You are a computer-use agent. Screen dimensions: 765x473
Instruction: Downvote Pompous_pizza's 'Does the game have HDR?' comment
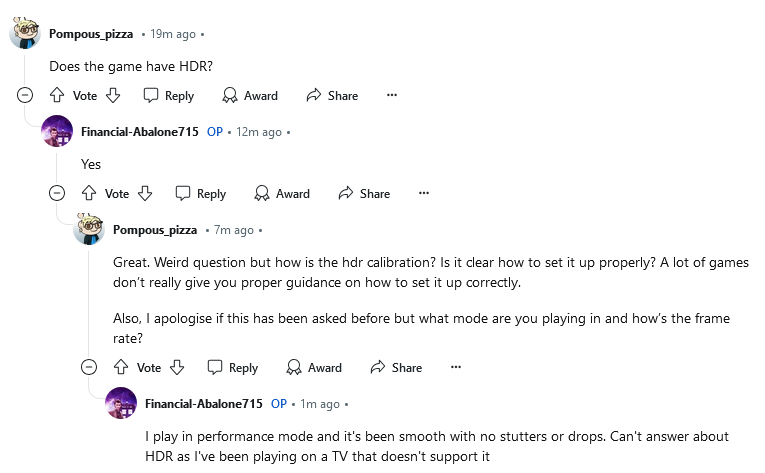coord(113,95)
